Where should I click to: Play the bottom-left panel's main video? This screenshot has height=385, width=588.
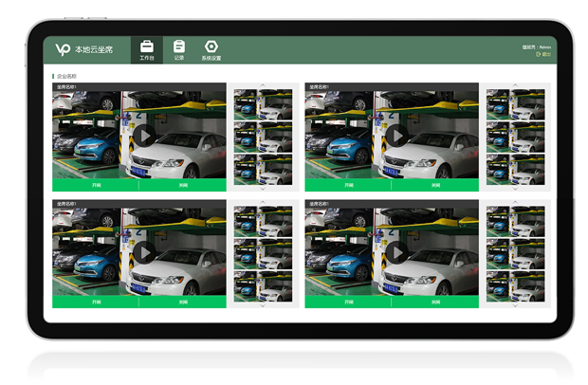click(144, 252)
